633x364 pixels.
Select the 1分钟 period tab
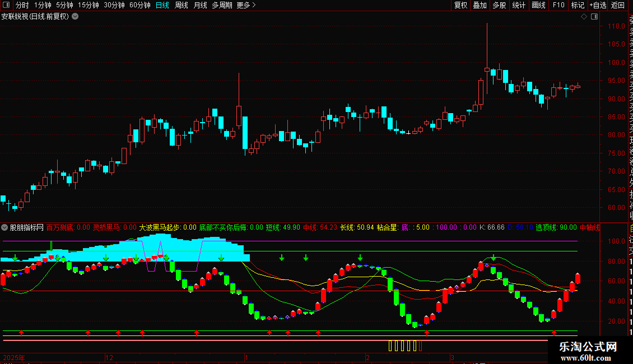pyautogui.click(x=43, y=5)
